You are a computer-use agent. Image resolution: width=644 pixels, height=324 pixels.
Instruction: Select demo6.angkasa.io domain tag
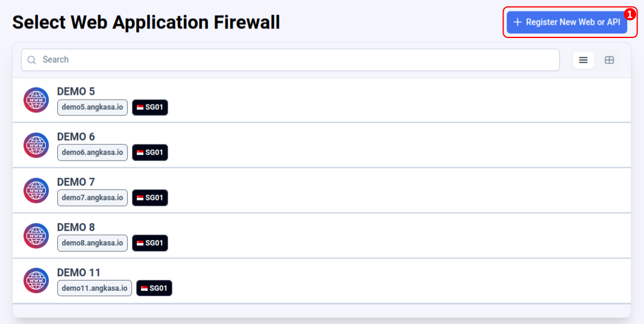[x=92, y=153]
